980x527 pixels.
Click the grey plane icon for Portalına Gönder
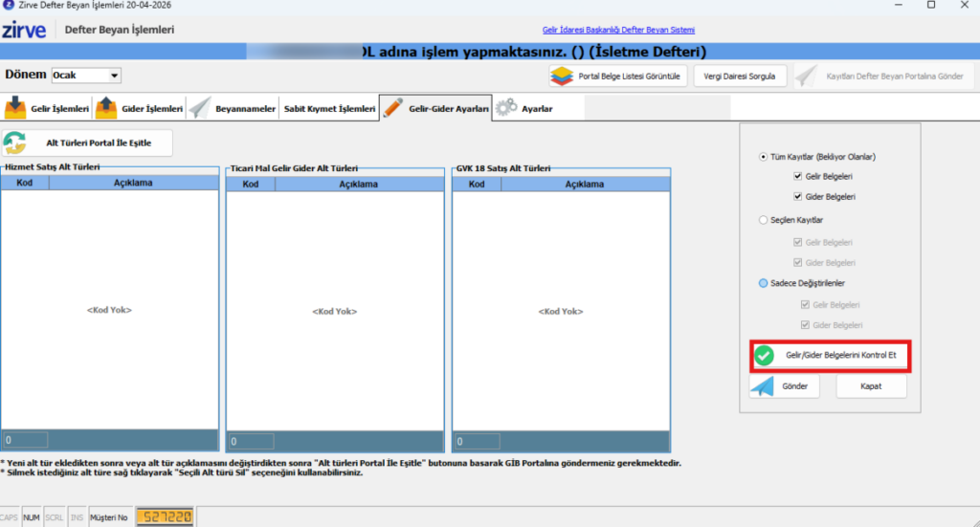806,77
